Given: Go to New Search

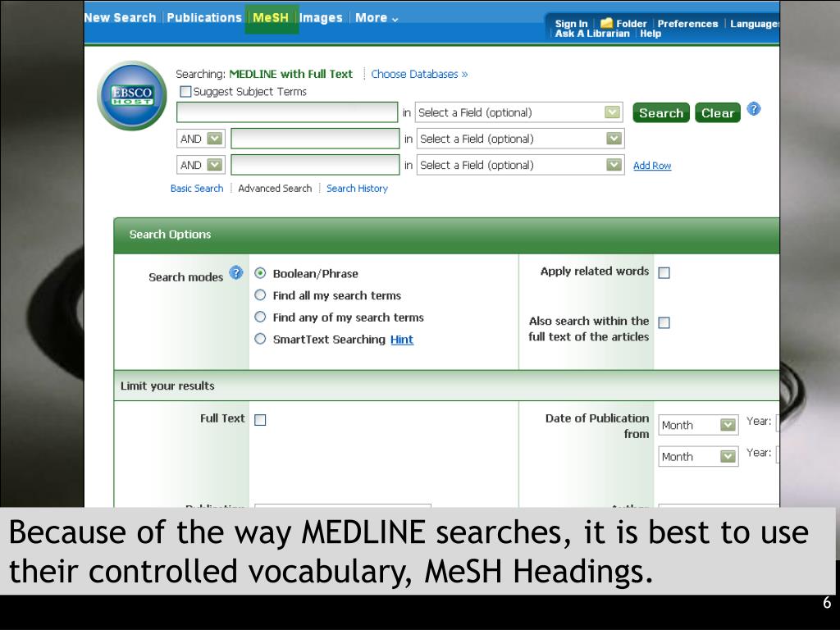Looking at the screenshot, I should (120, 18).
